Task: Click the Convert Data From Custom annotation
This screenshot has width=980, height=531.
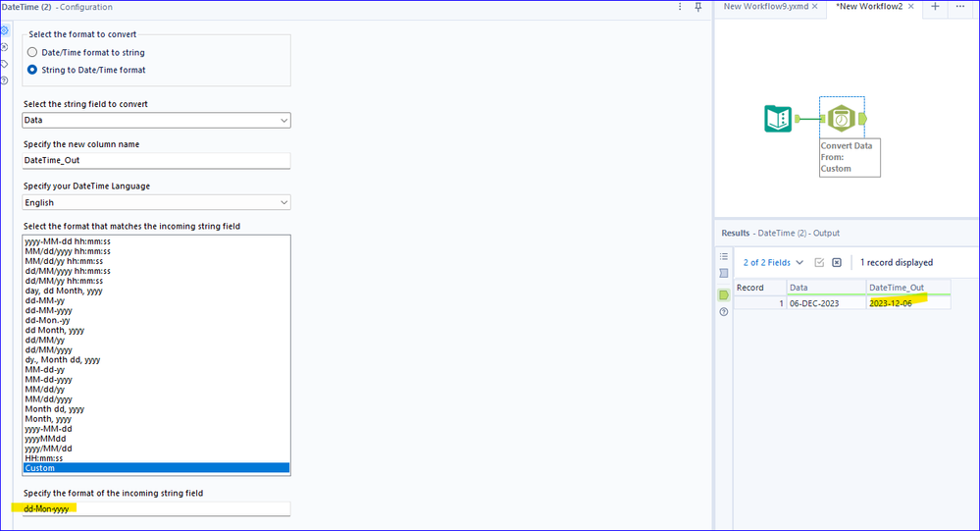Action: (850, 157)
